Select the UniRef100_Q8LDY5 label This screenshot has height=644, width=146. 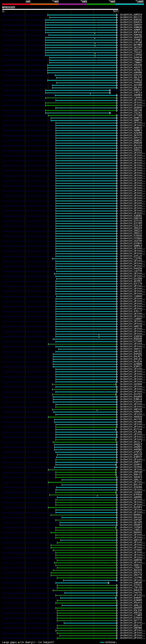click(x=131, y=77)
